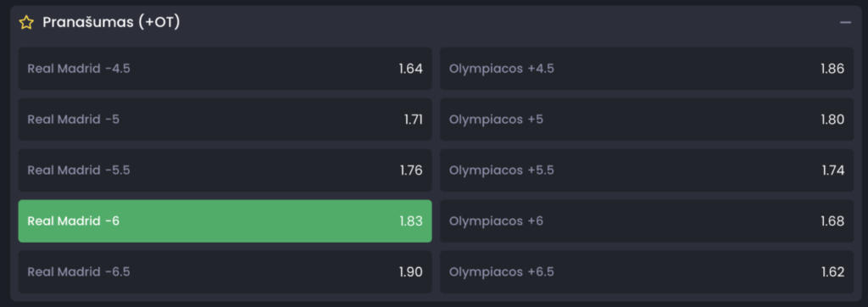Collapse the Pranašumas (+OT) section

[845, 22]
